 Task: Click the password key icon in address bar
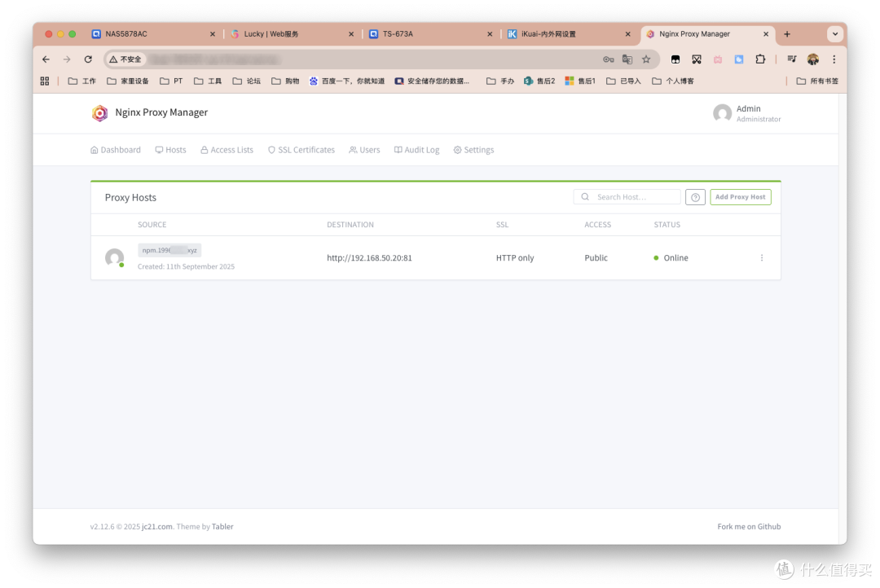click(609, 59)
